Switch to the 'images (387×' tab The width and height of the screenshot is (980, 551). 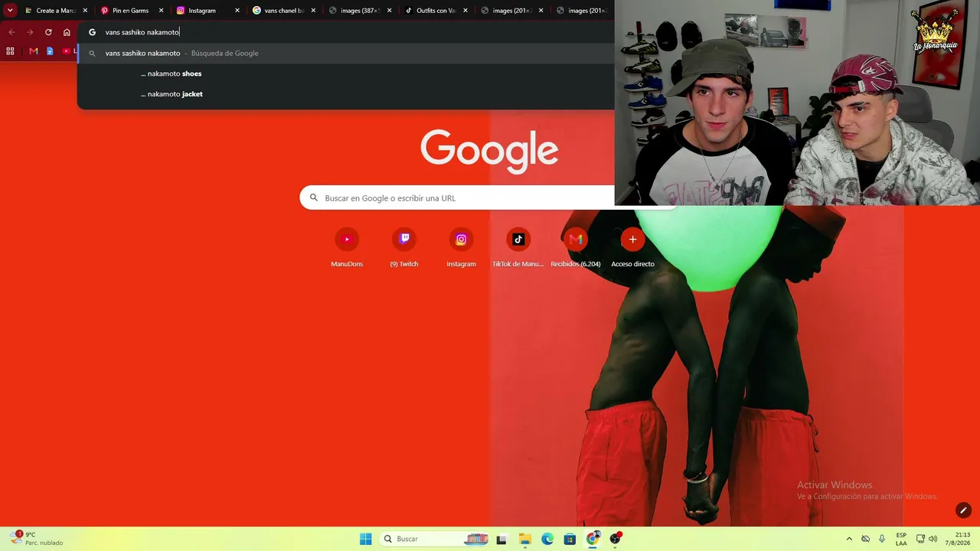(x=359, y=11)
